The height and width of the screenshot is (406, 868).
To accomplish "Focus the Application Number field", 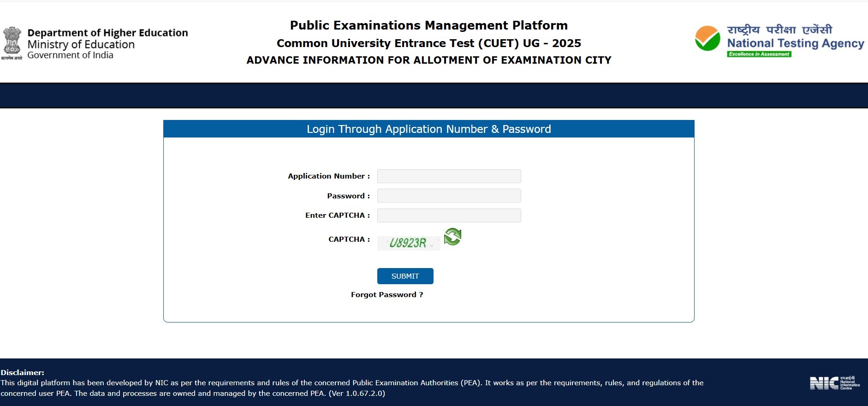I will click(x=449, y=176).
